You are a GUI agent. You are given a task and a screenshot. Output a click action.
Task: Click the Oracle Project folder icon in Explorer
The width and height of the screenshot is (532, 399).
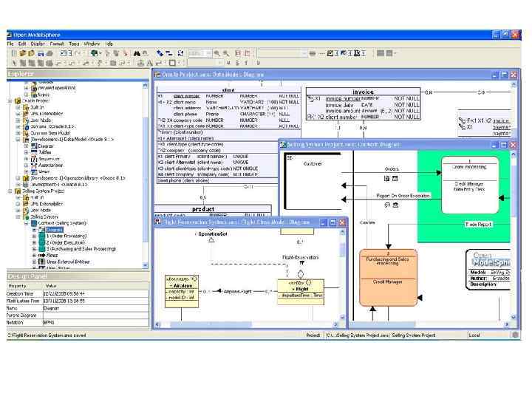[x=18, y=100]
